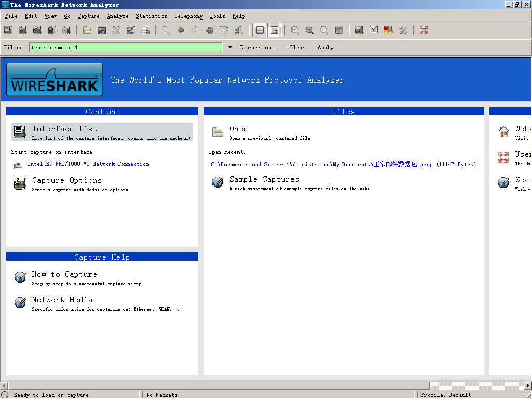This screenshot has height=399, width=532.
Task: Open the View menu
Action: (x=50, y=16)
